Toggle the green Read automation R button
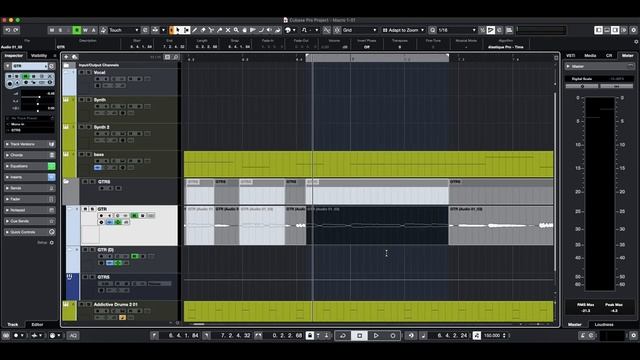 point(77,30)
